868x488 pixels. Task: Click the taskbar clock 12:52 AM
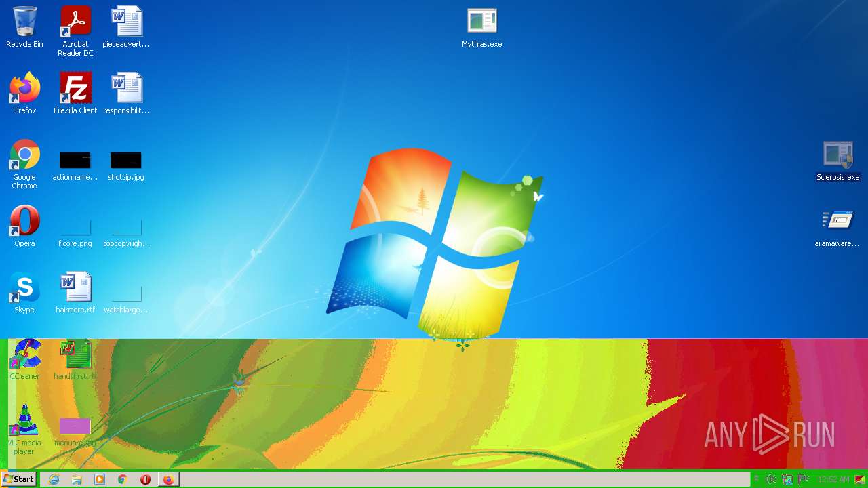tap(833, 479)
